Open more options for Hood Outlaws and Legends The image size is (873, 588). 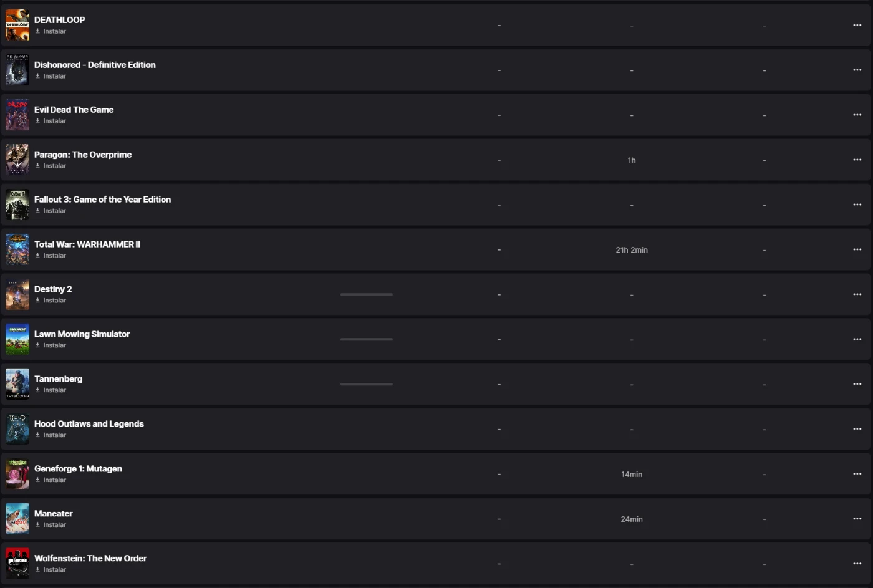tap(857, 430)
